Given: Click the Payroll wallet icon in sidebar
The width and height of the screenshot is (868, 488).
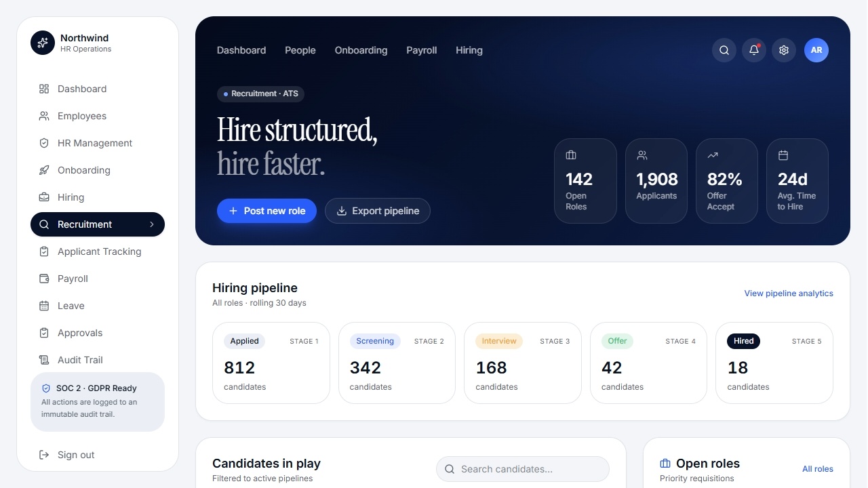Looking at the screenshot, I should click(44, 279).
